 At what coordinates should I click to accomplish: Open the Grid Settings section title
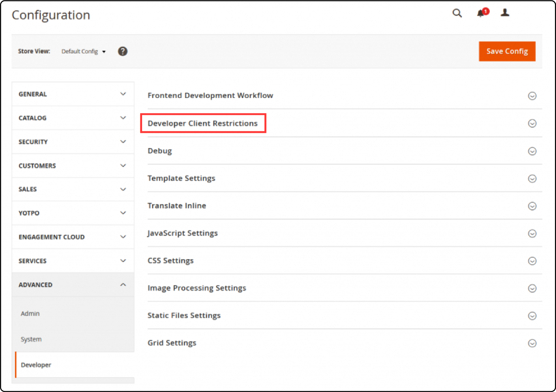[x=172, y=343]
